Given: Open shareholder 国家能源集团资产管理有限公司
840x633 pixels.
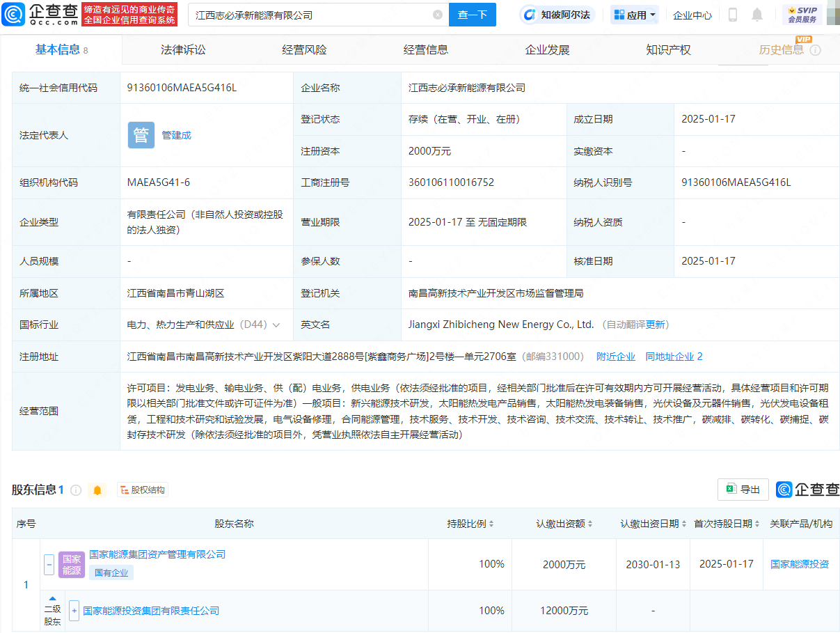Looking at the screenshot, I should (x=157, y=554).
